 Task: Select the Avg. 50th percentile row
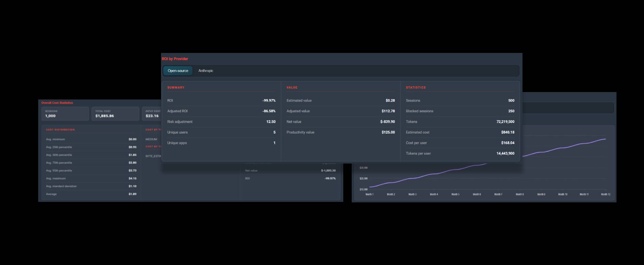pos(91,155)
